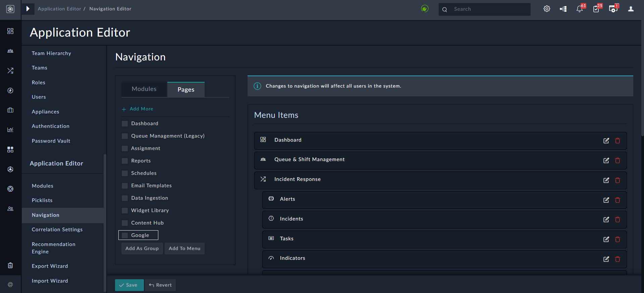Click Add As Group button
644x293 pixels.
142,248
